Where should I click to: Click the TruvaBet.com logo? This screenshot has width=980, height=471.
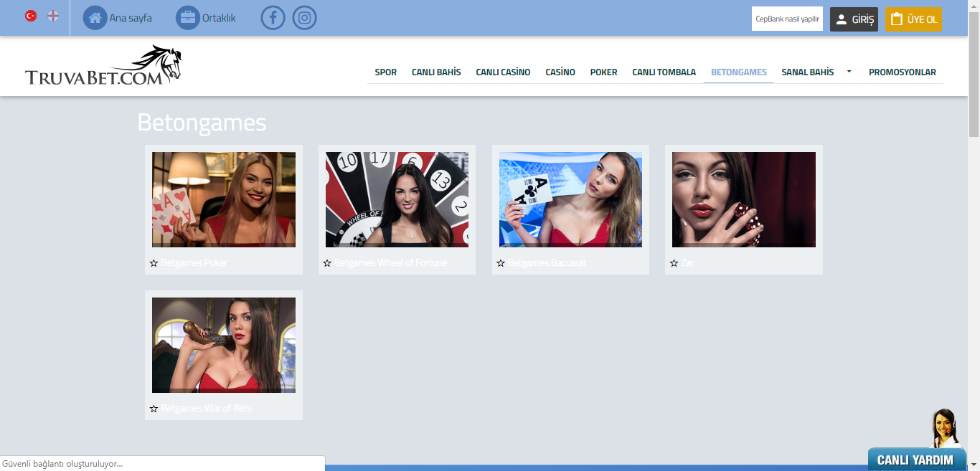[103, 66]
